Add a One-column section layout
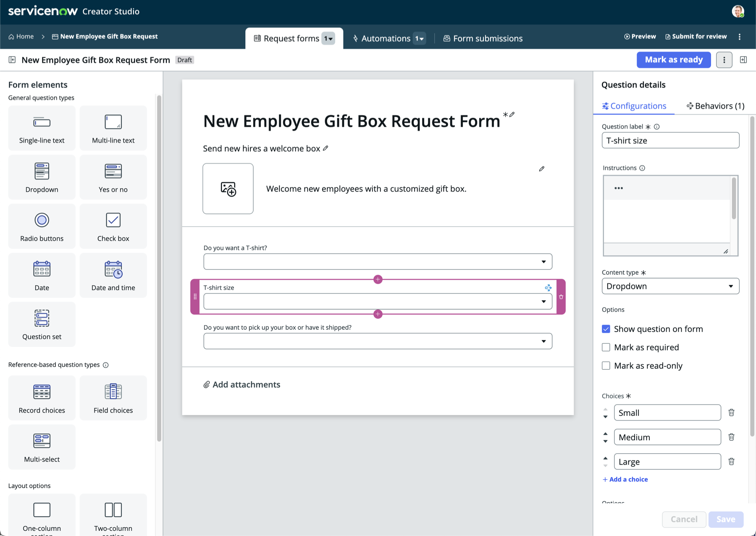 coord(42,515)
